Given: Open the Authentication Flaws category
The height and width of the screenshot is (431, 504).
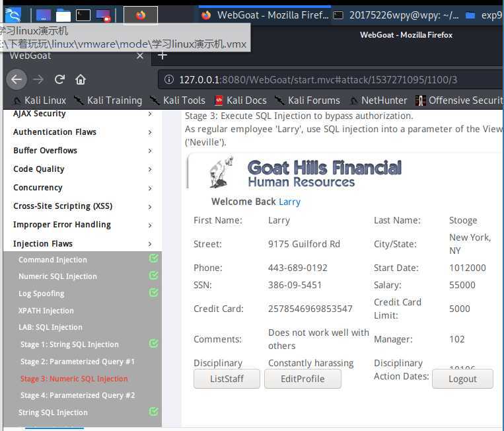Looking at the screenshot, I should click(x=55, y=132).
